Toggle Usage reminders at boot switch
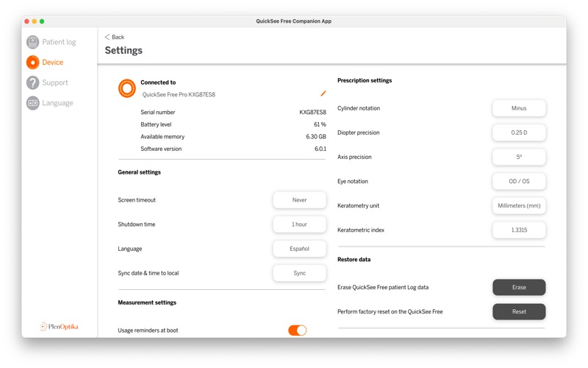The width and height of the screenshot is (588, 368). 298,330
